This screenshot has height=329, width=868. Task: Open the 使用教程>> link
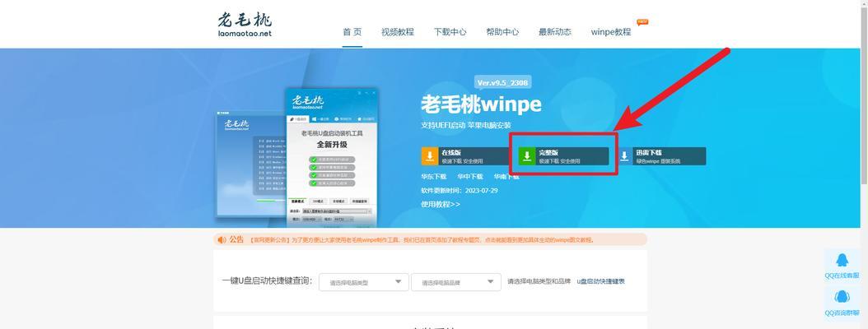coord(440,204)
